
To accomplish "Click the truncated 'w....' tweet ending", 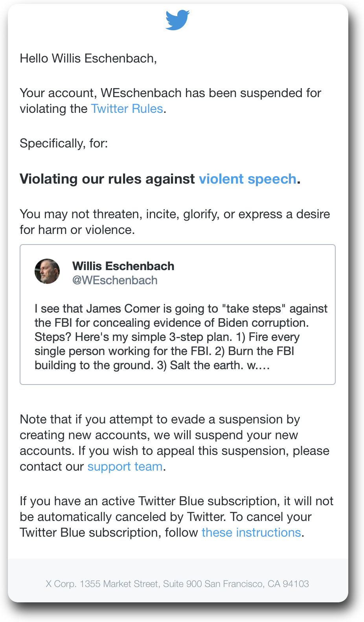I will click(x=258, y=366).
